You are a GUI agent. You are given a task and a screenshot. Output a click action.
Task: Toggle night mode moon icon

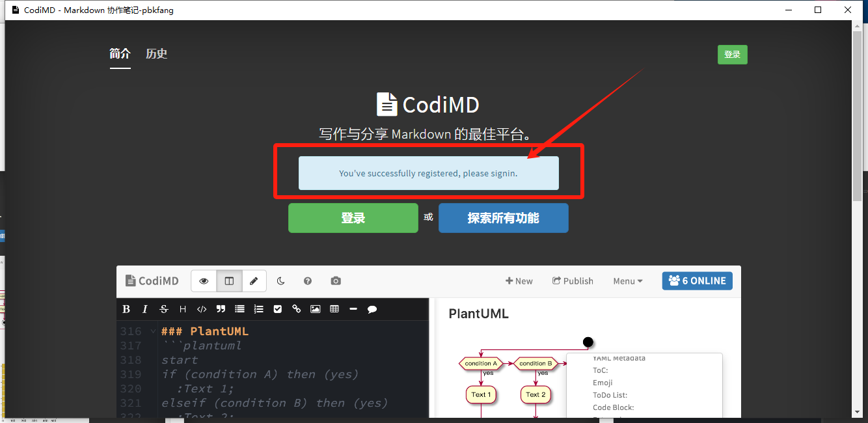pos(281,281)
